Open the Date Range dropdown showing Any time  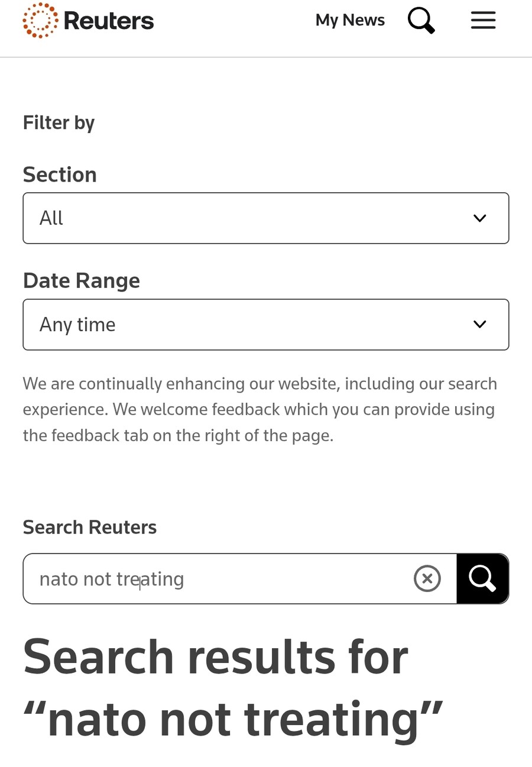click(x=266, y=325)
